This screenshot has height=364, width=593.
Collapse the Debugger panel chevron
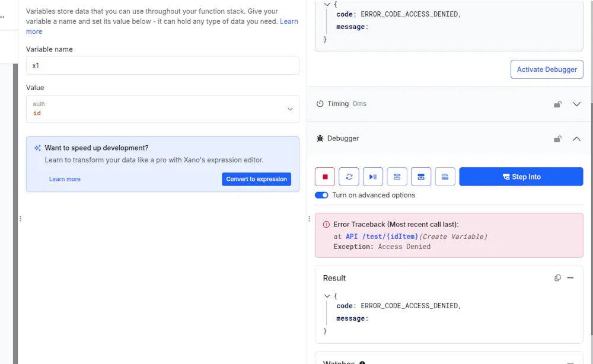pyautogui.click(x=576, y=138)
